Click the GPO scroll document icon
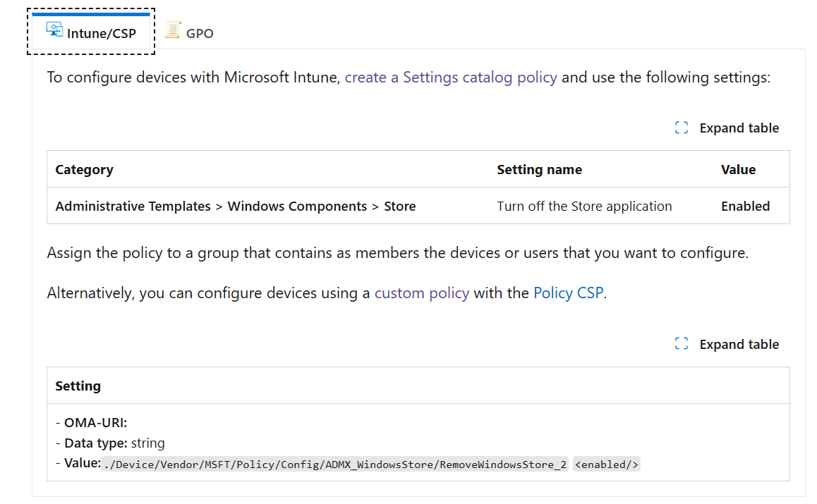This screenshot has height=504, width=817. point(173,30)
